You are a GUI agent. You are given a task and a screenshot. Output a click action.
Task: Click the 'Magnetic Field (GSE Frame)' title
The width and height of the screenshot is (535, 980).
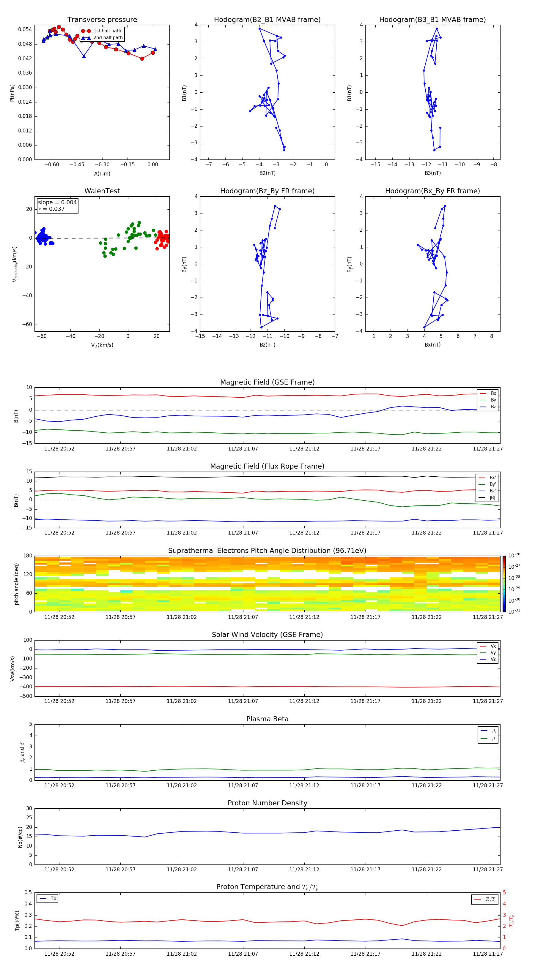[x=267, y=382]
